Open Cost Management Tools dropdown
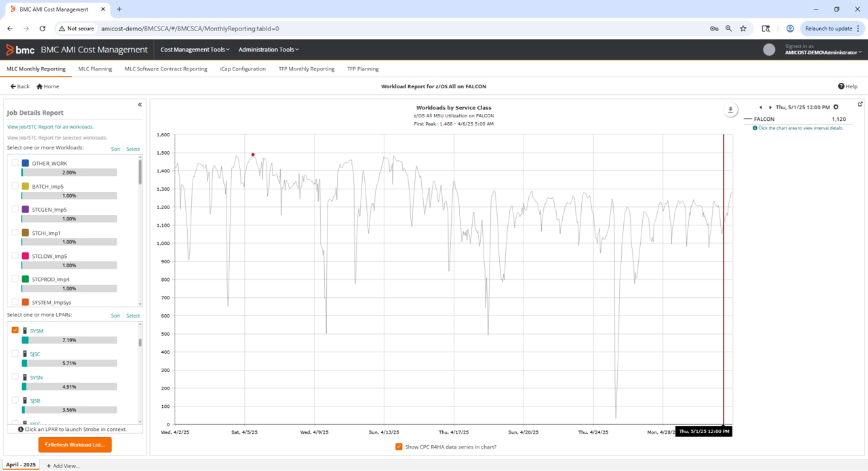 point(195,50)
